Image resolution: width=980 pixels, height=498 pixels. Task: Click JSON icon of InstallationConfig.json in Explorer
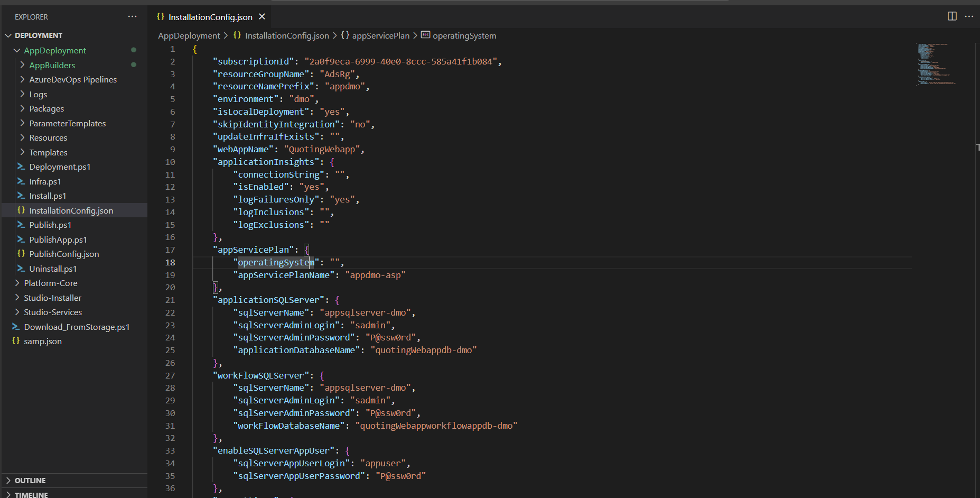21,210
